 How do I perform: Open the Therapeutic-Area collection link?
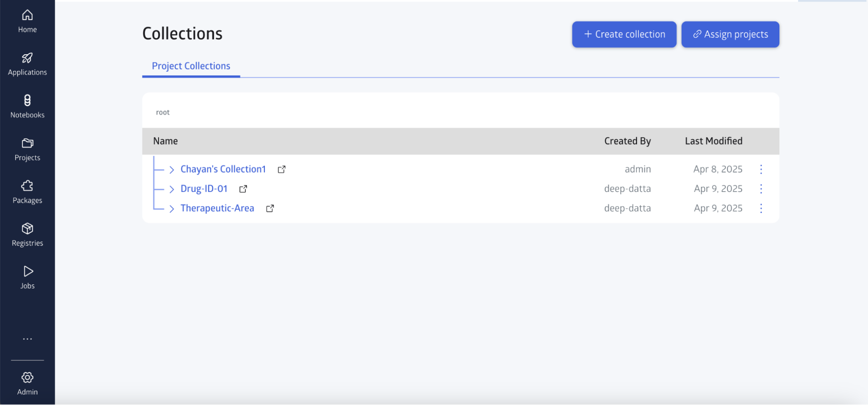217,208
